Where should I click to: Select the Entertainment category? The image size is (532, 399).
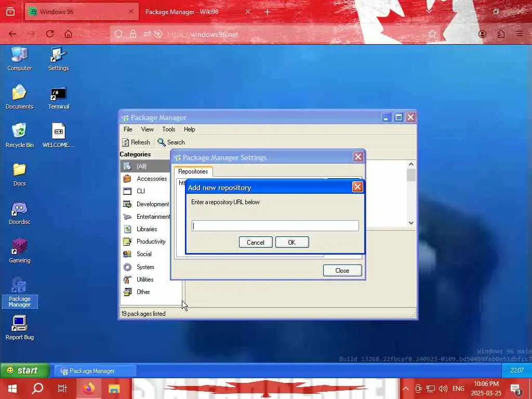click(x=145, y=217)
